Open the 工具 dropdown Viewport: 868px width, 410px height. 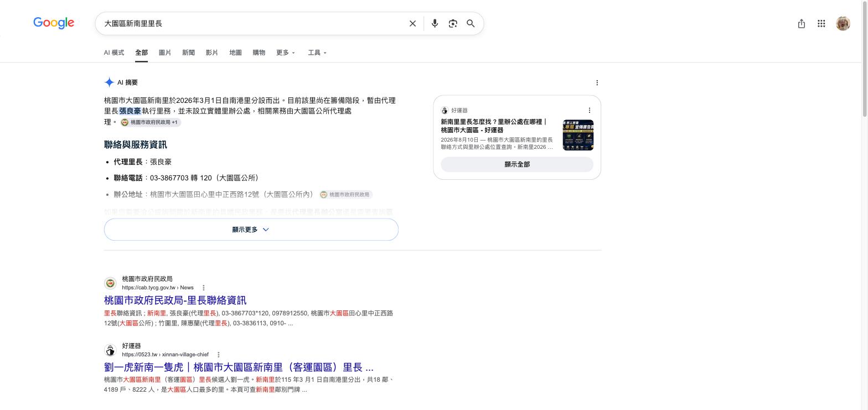point(317,53)
